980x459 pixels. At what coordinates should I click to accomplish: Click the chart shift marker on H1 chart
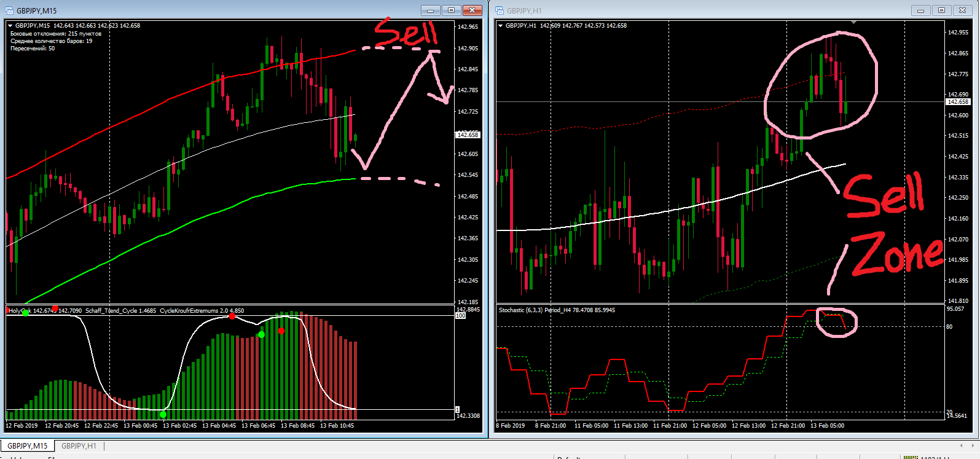pyautogui.click(x=853, y=22)
